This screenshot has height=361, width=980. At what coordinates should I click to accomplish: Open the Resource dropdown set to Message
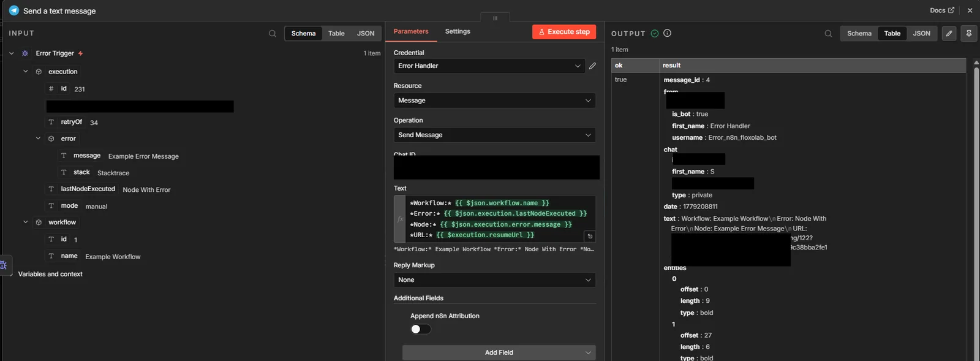click(x=495, y=101)
